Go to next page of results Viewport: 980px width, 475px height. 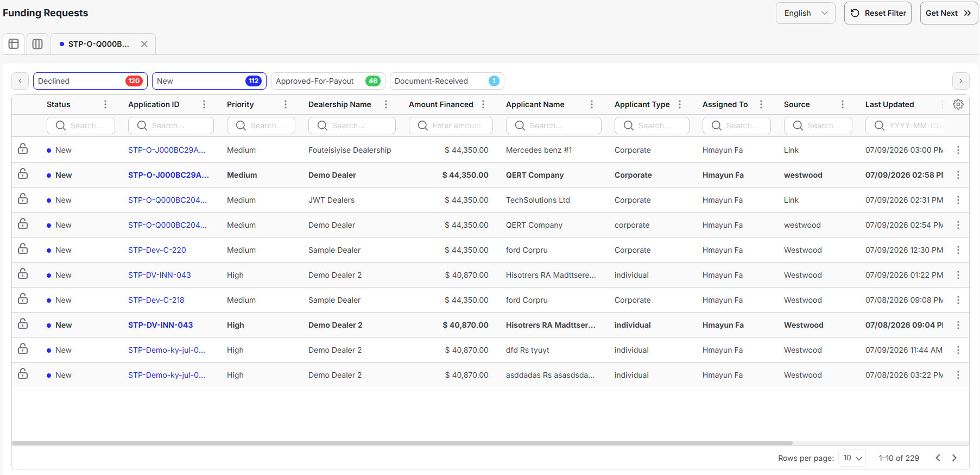954,458
